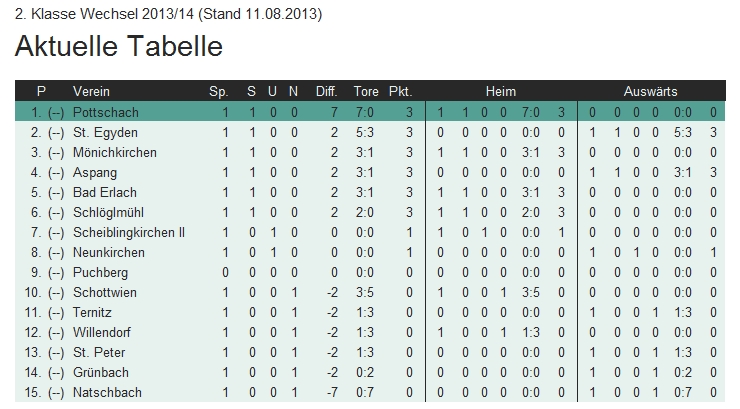Image resolution: width=740 pixels, height=409 pixels.
Task: Click Scheiblingkirchen II in the standings
Action: (129, 232)
